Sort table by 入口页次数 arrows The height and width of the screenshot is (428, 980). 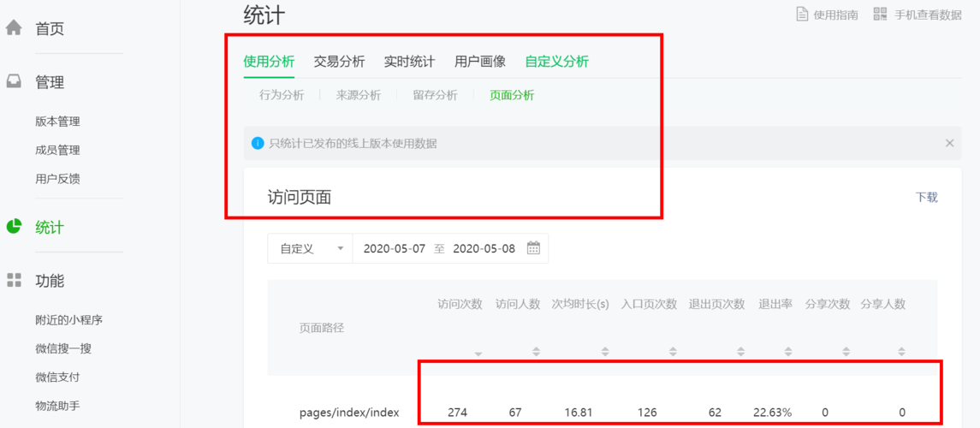[x=673, y=352]
